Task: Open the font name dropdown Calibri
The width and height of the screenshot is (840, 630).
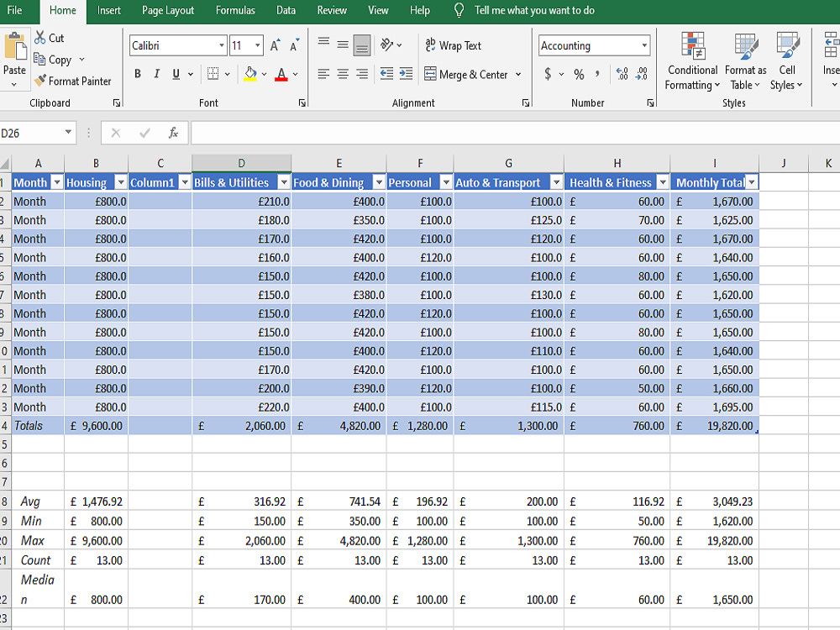Action: point(221,45)
